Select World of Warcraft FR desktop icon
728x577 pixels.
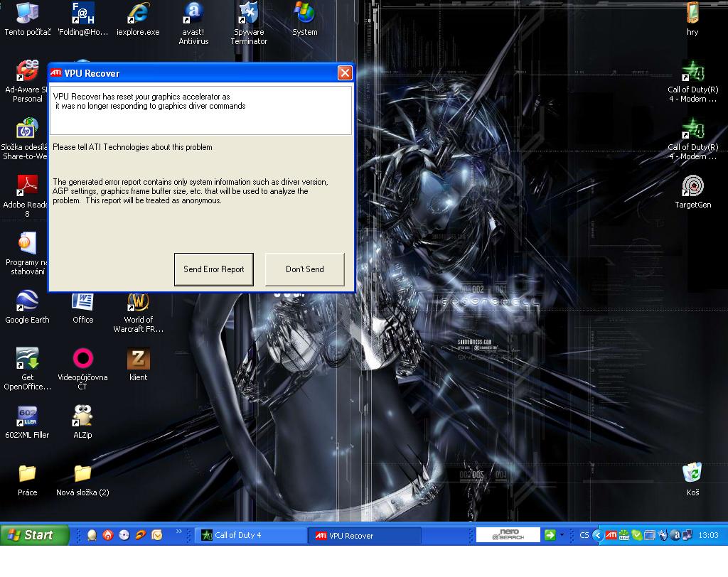tap(138, 313)
